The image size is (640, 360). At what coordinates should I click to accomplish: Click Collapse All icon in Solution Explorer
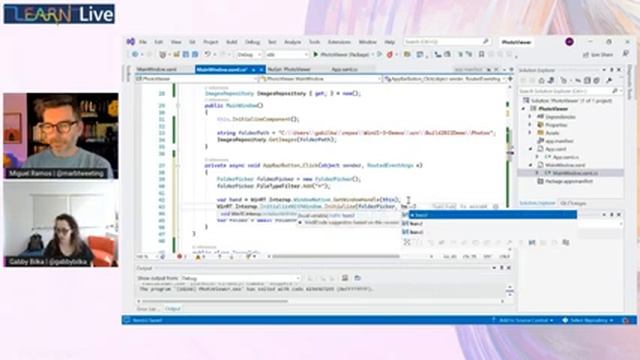tap(587, 80)
